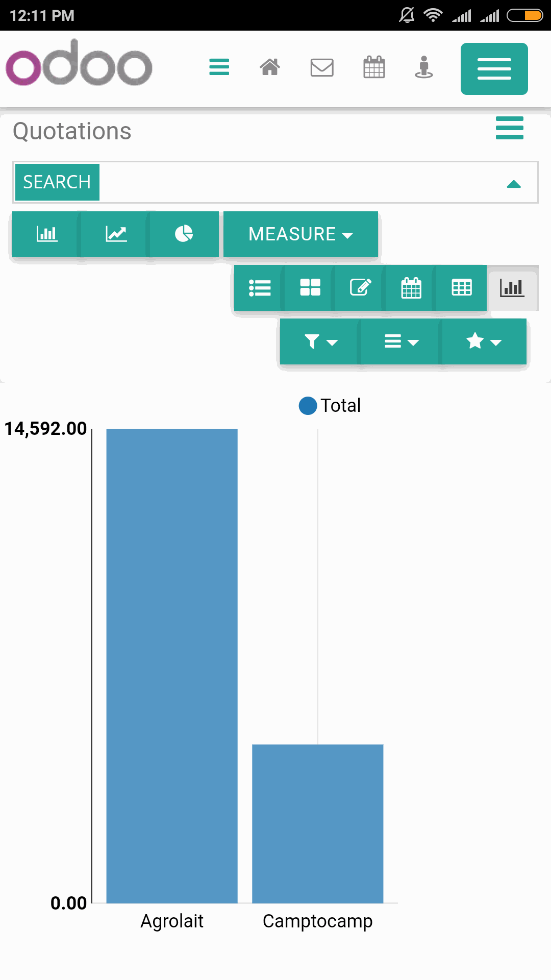Go to the home page icon

pyautogui.click(x=270, y=67)
